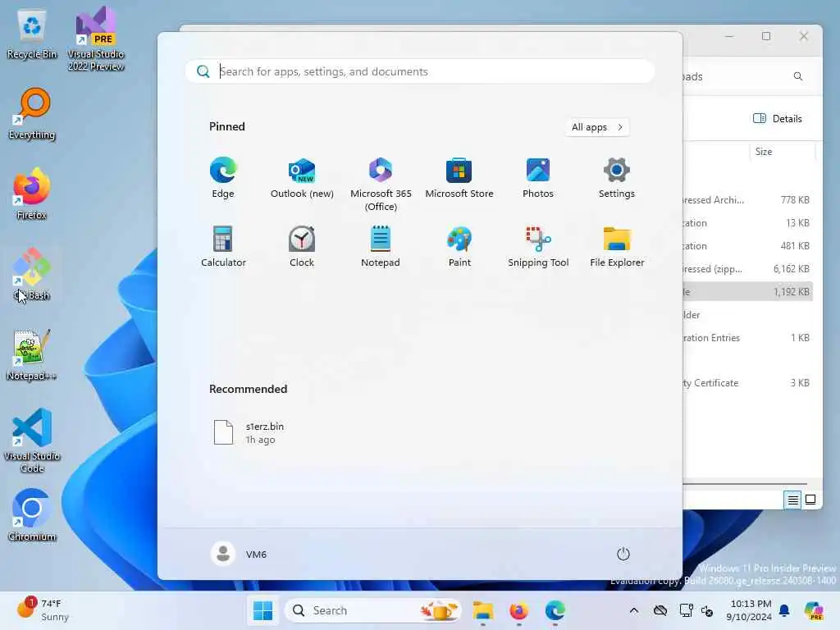840x630 pixels.
Task: Open clock and date 10:13 PM flyout
Action: (748, 610)
